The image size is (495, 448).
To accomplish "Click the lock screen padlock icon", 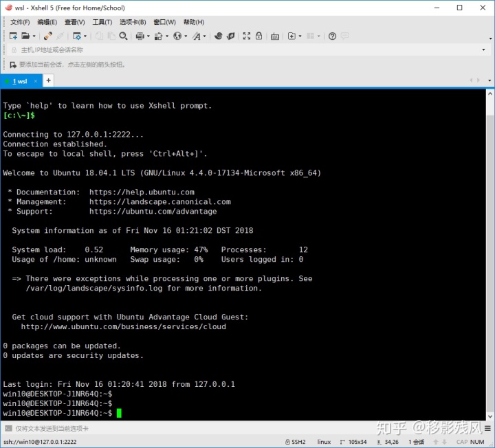I will click(x=259, y=36).
